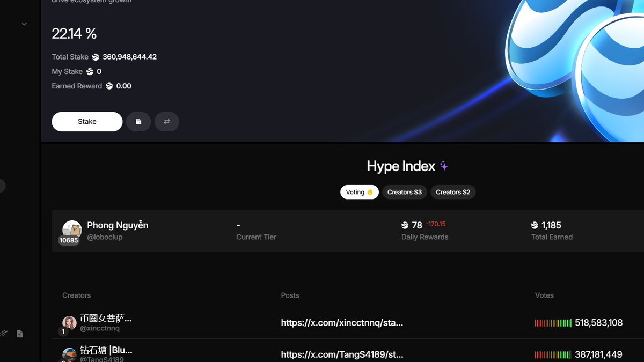Image resolution: width=644 pixels, height=362 pixels.
Task: Click the Current Tier label
Action: (x=256, y=237)
